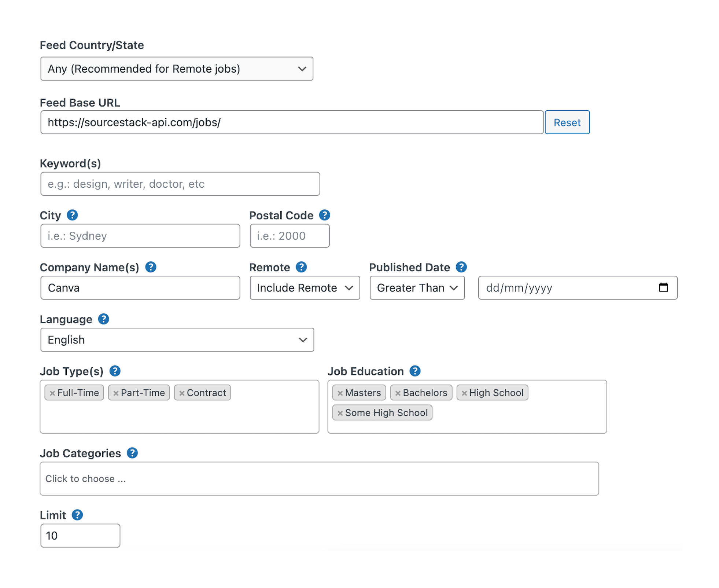Click the Job Type(s) help icon

click(115, 371)
